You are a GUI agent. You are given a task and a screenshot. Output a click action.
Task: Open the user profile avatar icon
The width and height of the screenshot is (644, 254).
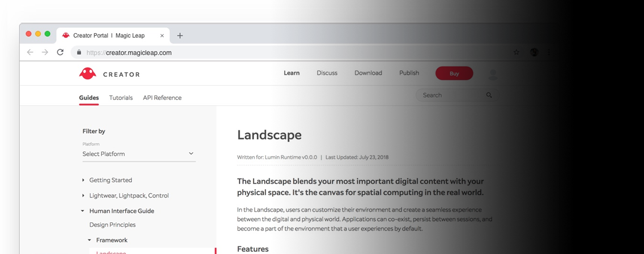coord(493,74)
